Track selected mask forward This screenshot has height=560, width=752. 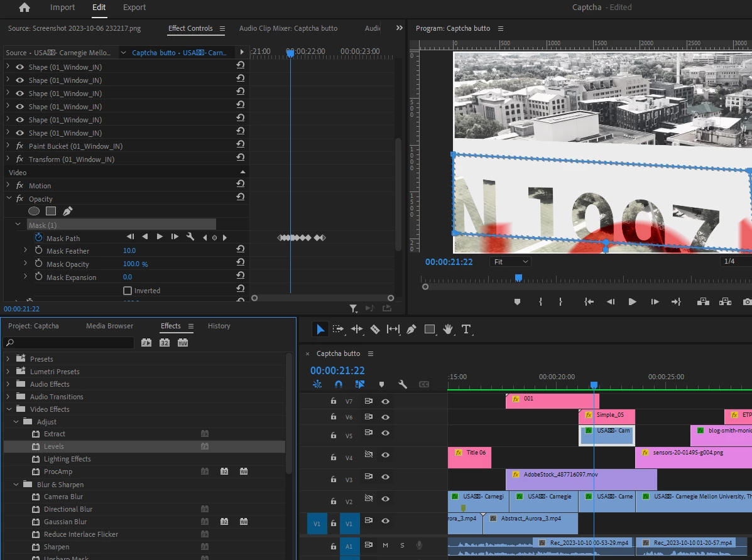[x=160, y=237]
